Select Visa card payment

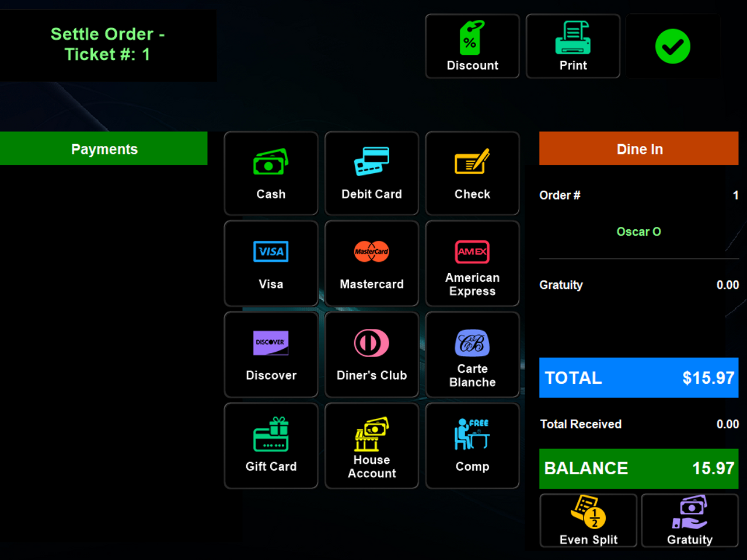(x=271, y=264)
